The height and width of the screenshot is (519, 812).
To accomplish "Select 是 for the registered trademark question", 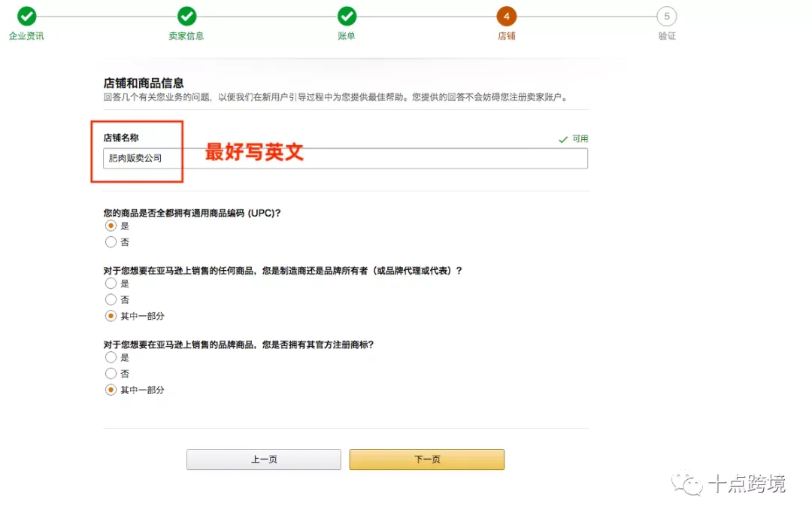I will pyautogui.click(x=111, y=357).
